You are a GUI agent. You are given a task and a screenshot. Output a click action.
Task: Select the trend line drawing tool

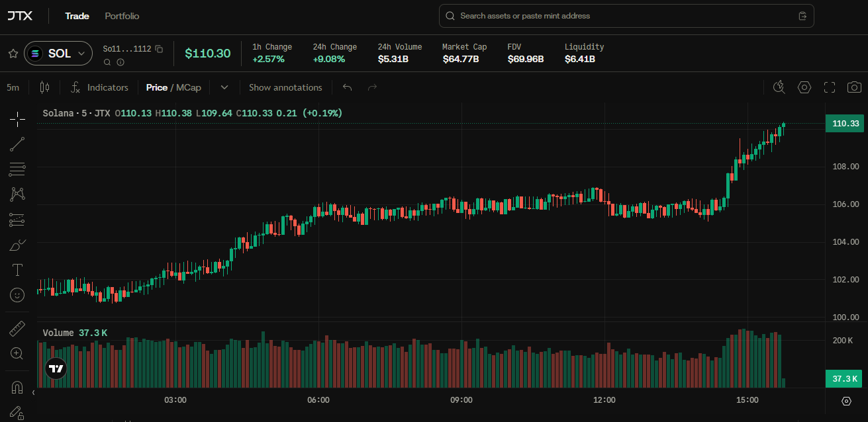tap(17, 144)
